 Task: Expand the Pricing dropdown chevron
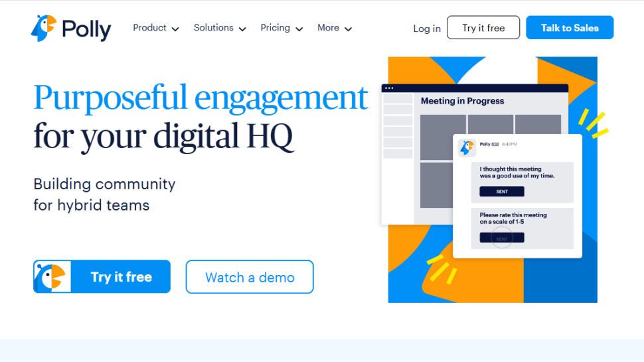(299, 29)
